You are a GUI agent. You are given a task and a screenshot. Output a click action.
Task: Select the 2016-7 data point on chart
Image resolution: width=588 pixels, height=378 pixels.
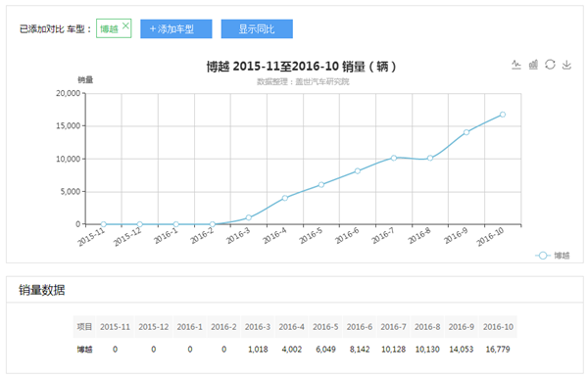(x=394, y=158)
